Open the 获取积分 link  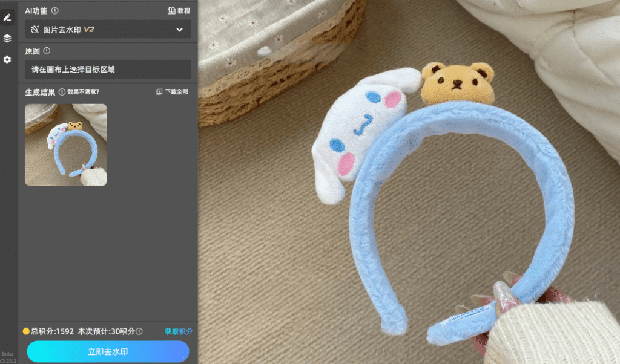coord(179,331)
